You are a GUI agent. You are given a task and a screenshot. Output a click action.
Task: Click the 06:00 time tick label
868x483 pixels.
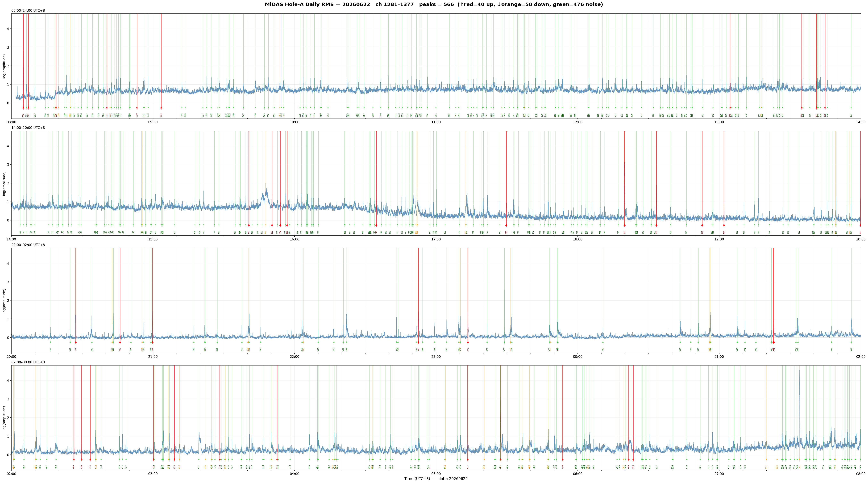pyautogui.click(x=577, y=474)
